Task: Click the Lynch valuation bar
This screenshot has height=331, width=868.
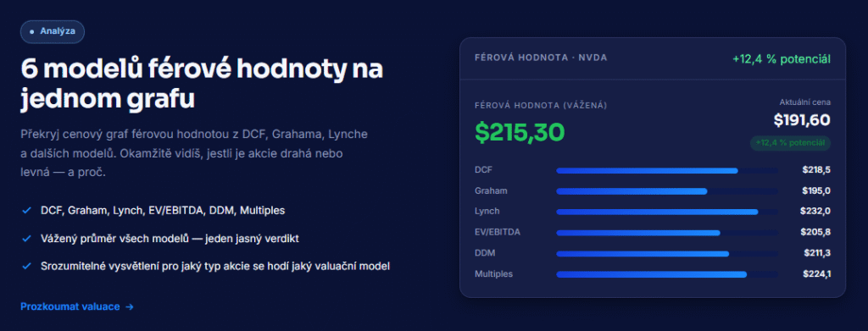Action: click(x=666, y=212)
